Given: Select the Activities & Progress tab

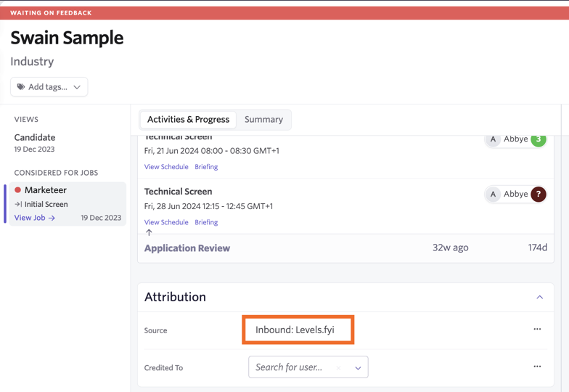Looking at the screenshot, I should tap(189, 119).
